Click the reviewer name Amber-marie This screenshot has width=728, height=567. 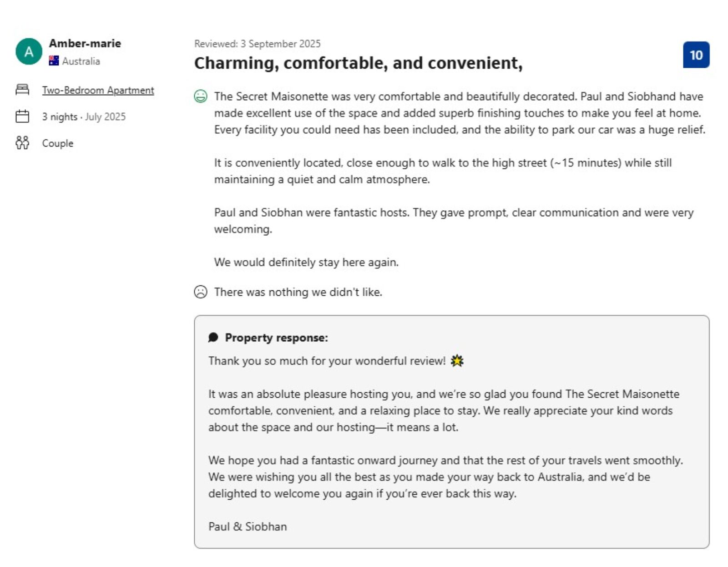[x=85, y=43]
